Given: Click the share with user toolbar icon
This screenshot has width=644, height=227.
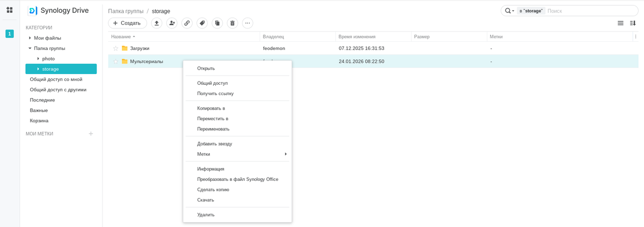Looking at the screenshot, I should pyautogui.click(x=172, y=23).
